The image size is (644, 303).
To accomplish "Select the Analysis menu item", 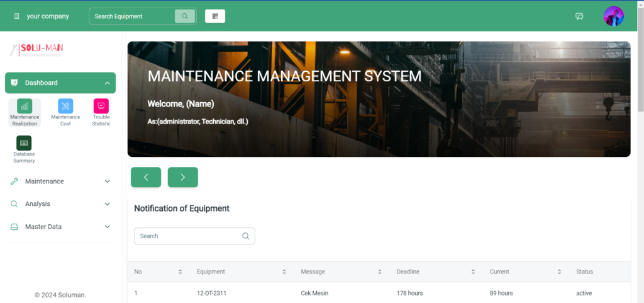I will pyautogui.click(x=60, y=204).
